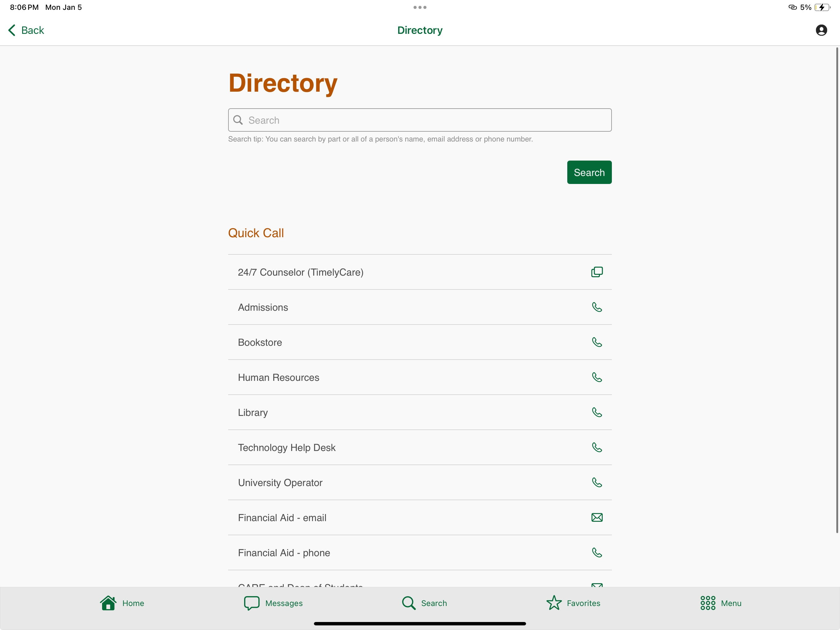Tap the Favorites star icon

554,603
